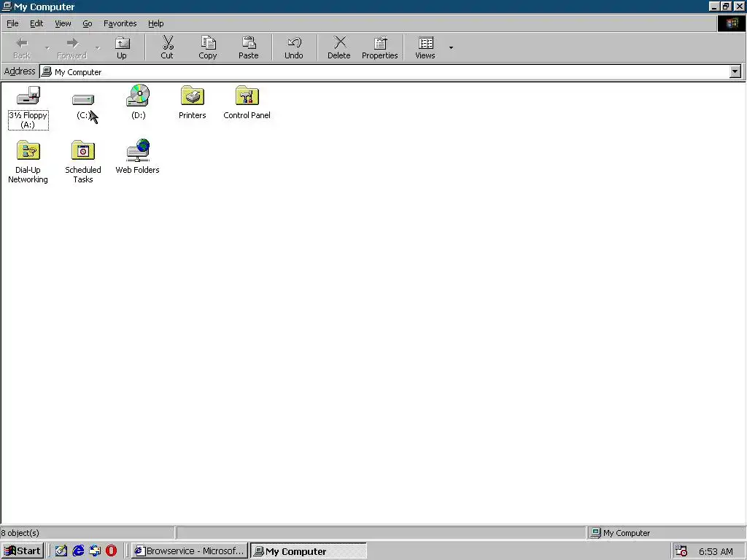The height and width of the screenshot is (560, 747).
Task: Click the Address label
Action: (20, 71)
